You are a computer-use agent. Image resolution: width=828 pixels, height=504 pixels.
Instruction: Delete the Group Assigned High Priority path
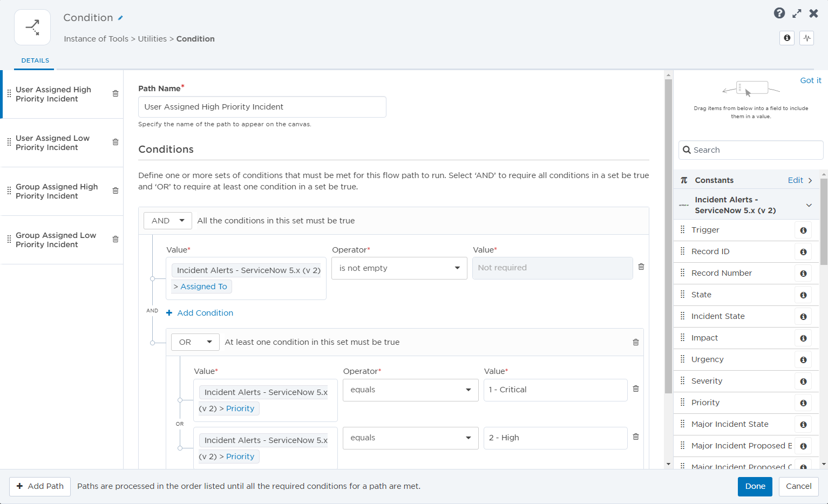tap(115, 191)
